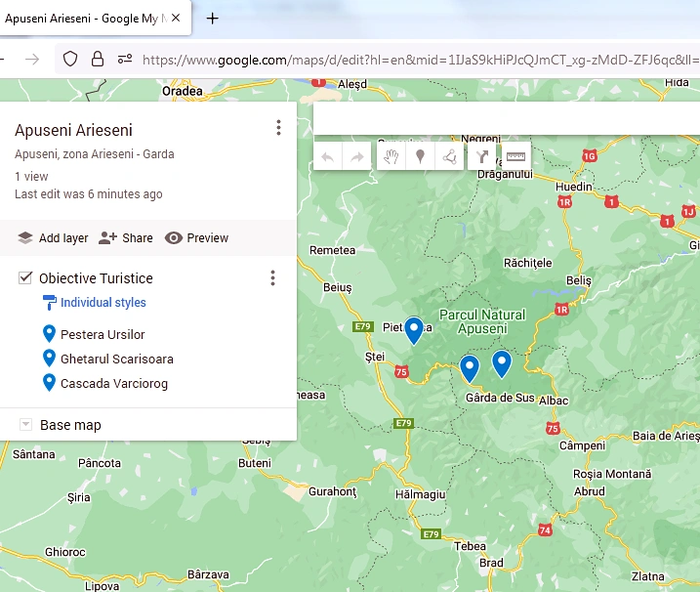Click the Roșia Montană label on map

click(x=612, y=474)
